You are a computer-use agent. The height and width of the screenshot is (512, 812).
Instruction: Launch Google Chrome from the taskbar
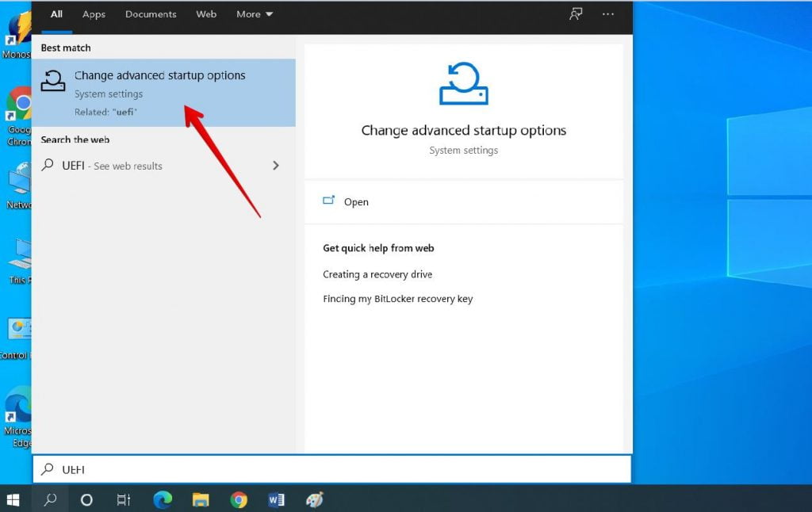point(239,499)
